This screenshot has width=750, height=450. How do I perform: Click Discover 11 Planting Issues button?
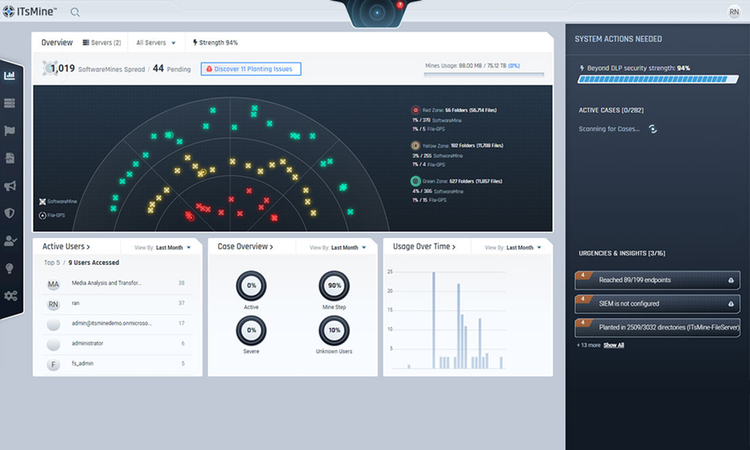(x=251, y=69)
